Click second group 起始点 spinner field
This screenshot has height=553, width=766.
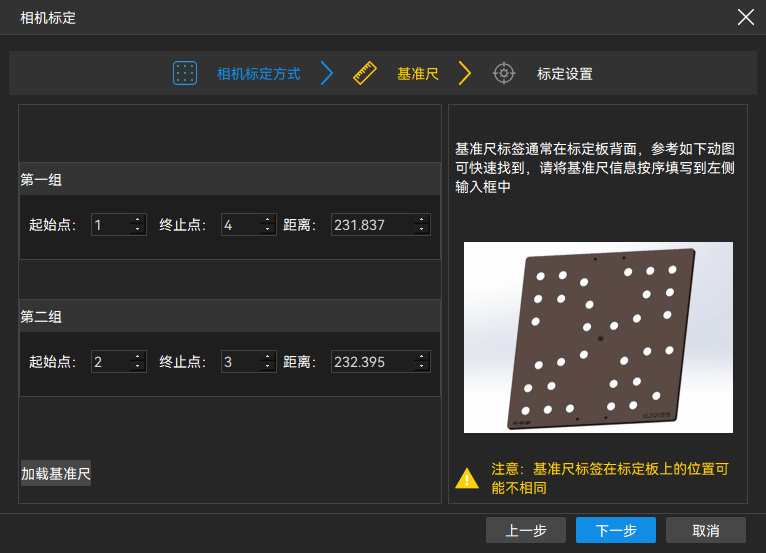pyautogui.click(x=110, y=362)
